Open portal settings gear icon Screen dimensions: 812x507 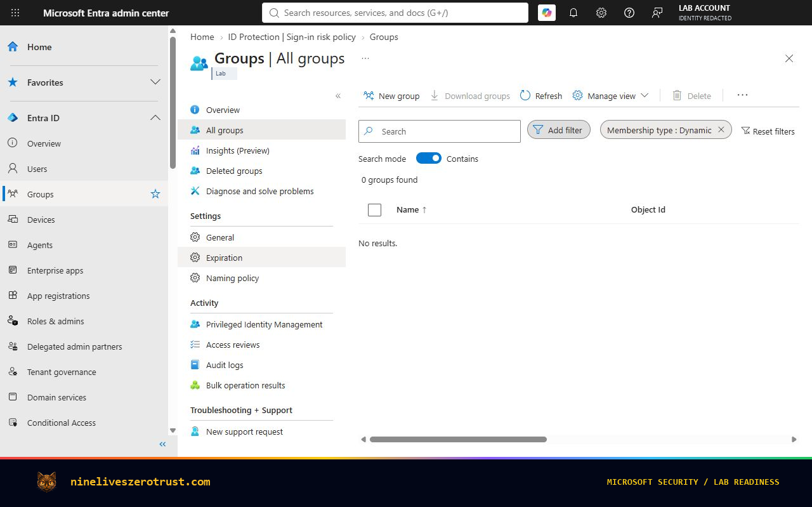pyautogui.click(x=601, y=13)
